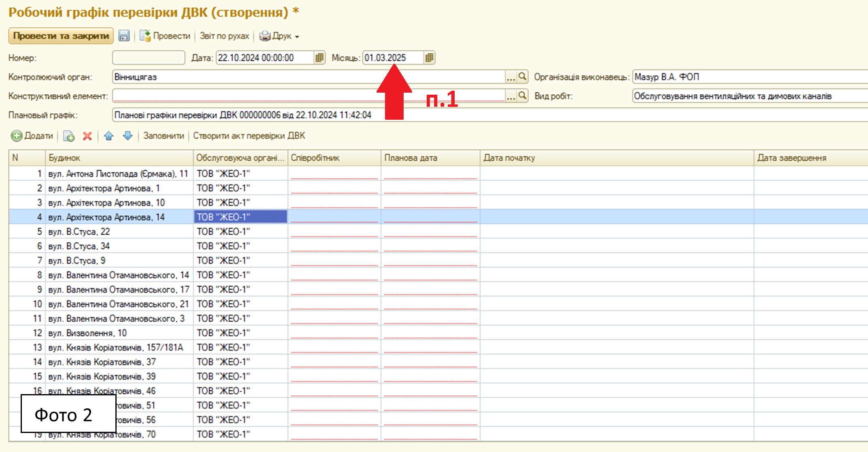Move row up with blue arrow
The height and width of the screenshot is (452, 868).
coord(108,136)
